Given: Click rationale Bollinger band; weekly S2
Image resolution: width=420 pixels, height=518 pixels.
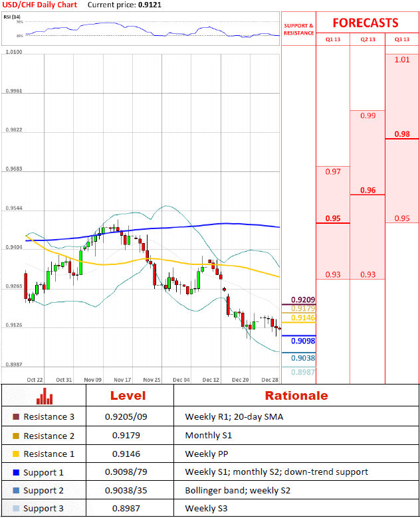Looking at the screenshot, I should tap(237, 491).
